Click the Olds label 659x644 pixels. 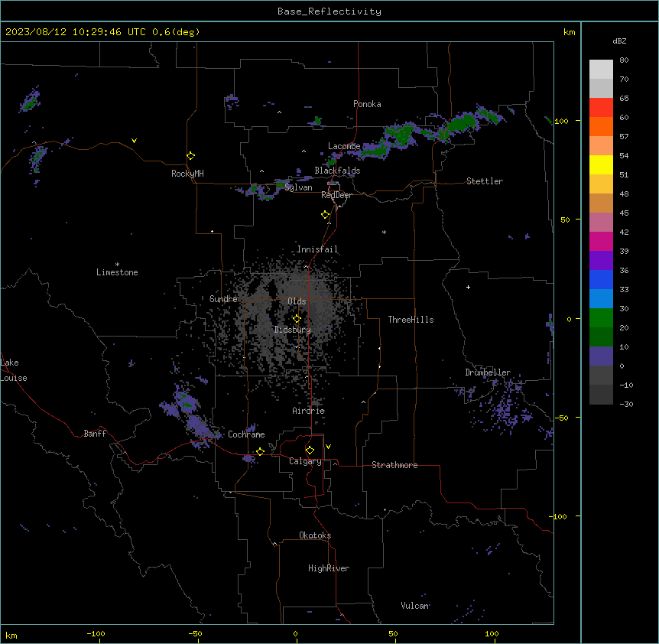click(x=297, y=301)
